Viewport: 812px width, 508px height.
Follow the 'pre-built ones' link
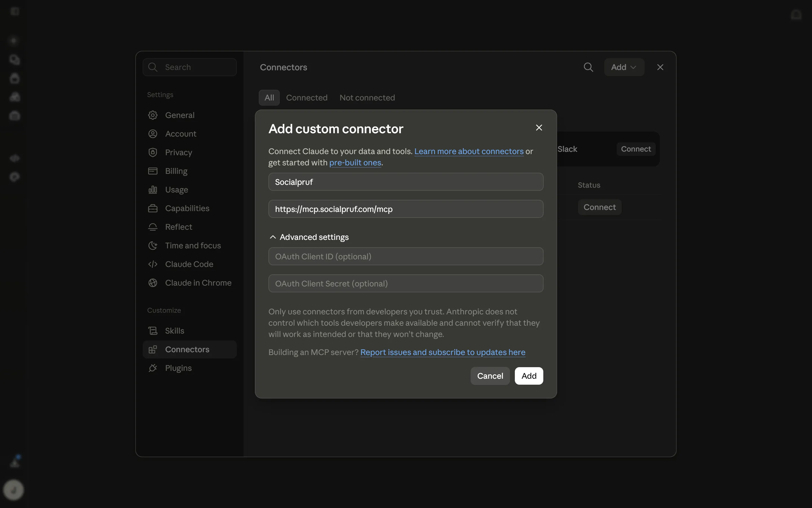(355, 163)
